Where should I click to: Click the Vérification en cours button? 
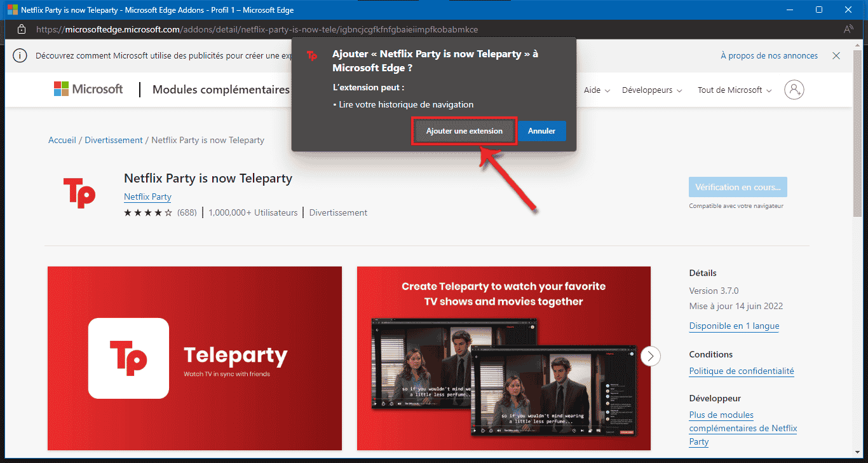click(738, 187)
